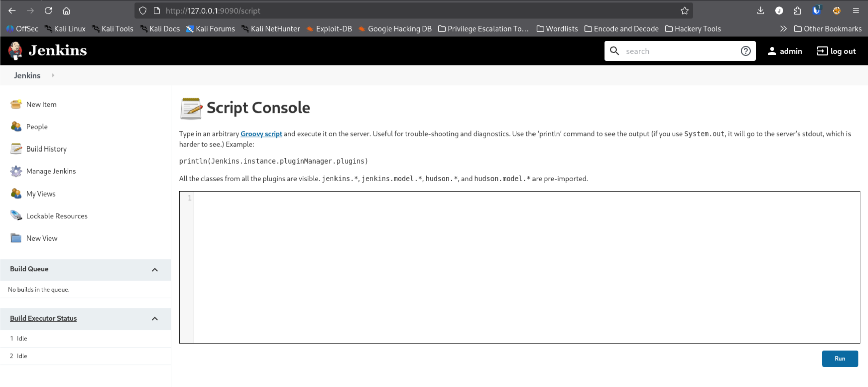
Task: Go to the browser home page
Action: click(66, 11)
